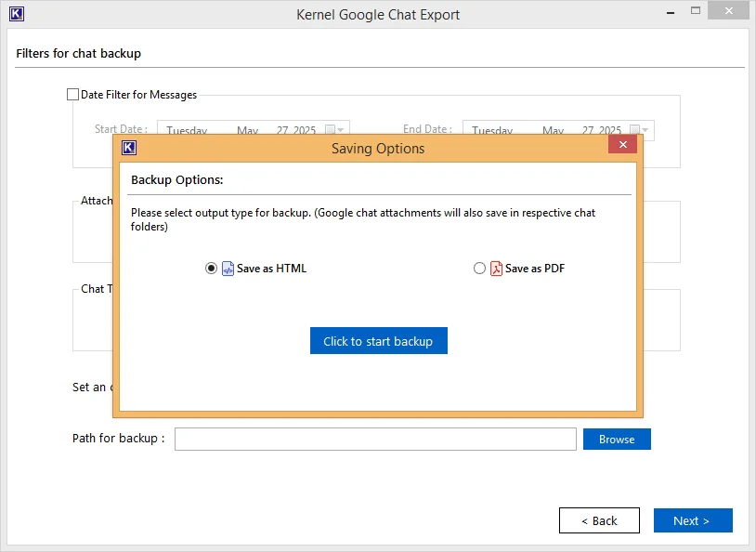Click the 'Backup Options:' heading text
This screenshot has height=552, width=756.
click(177, 180)
